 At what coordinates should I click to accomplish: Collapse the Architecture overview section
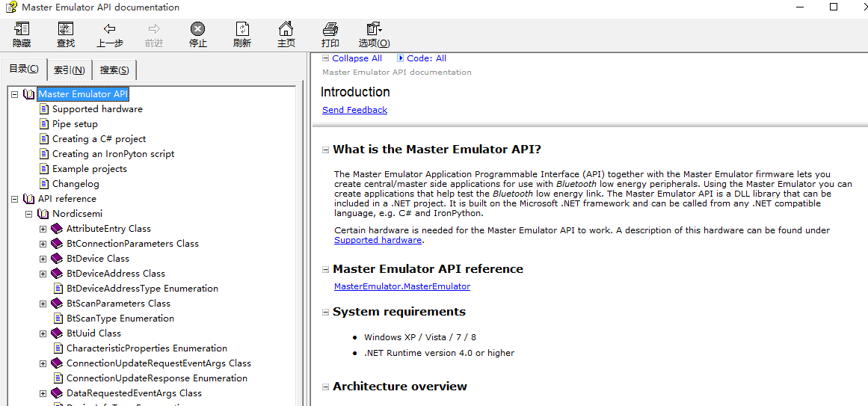(x=325, y=387)
